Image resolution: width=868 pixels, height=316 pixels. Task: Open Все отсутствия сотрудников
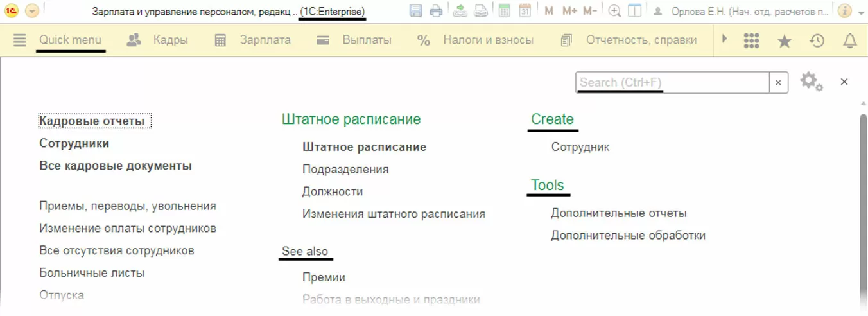[117, 250]
